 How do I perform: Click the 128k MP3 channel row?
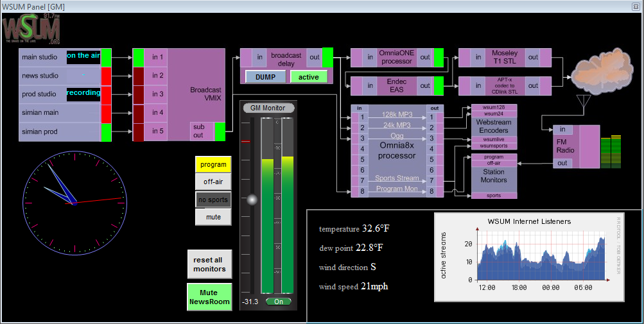tap(397, 117)
